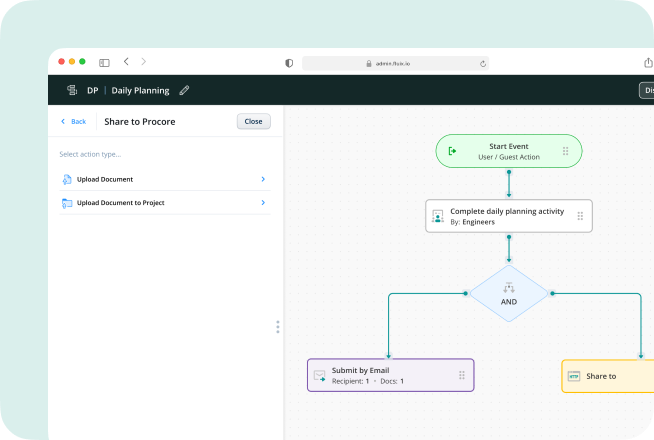Screen dimensions: 654x440
Task: Click the Close button in side panel
Action: pos(253,121)
